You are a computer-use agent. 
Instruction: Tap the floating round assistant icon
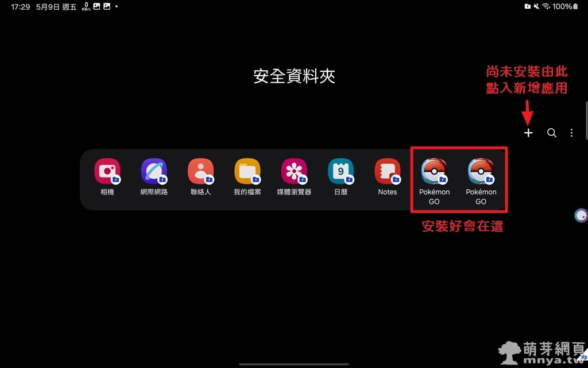[581, 216]
